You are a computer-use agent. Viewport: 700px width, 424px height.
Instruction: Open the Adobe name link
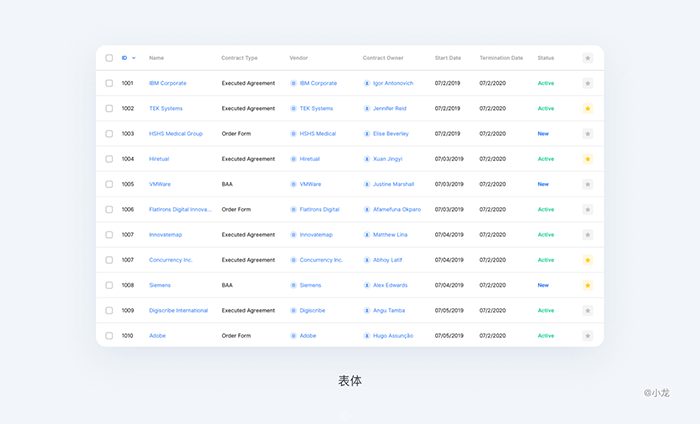point(157,336)
